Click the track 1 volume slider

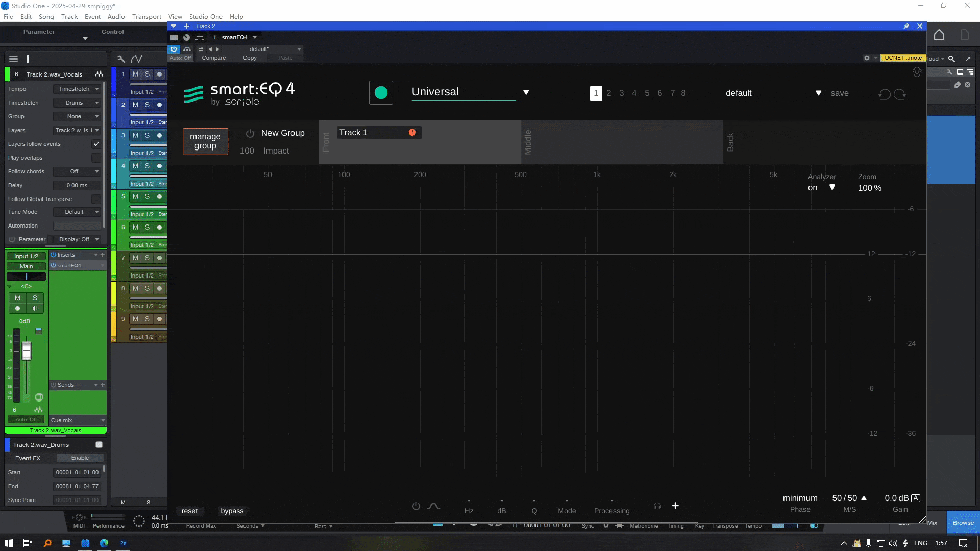pos(148,84)
